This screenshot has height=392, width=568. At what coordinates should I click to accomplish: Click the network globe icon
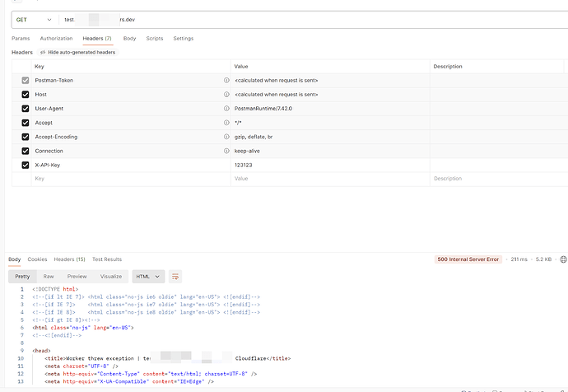[563, 259]
